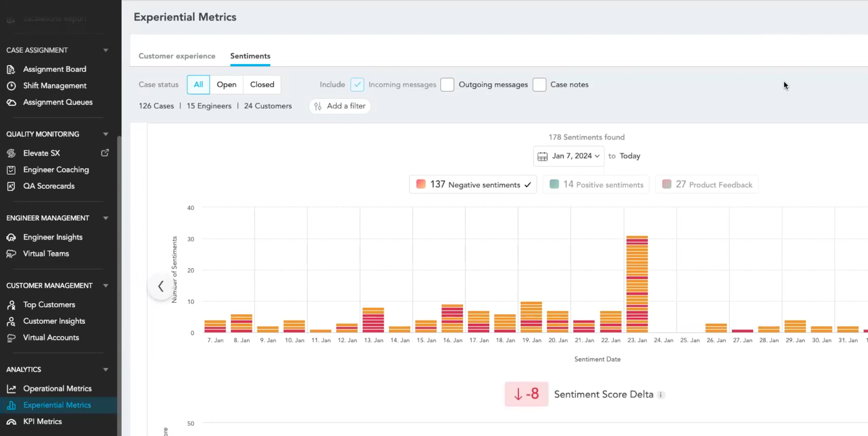Viewport: 868px width, 436px height.
Task: Click the Operational Metrics chart icon
Action: click(11, 389)
